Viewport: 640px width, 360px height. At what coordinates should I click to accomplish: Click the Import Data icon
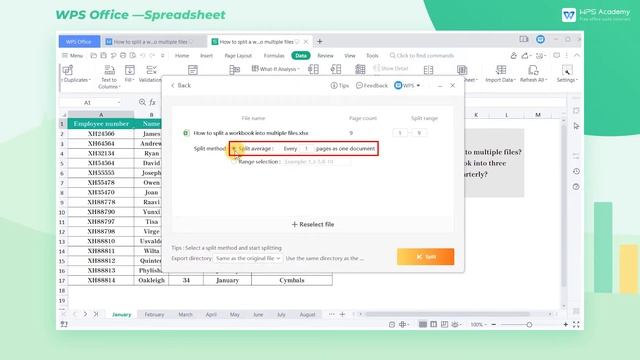click(501, 70)
